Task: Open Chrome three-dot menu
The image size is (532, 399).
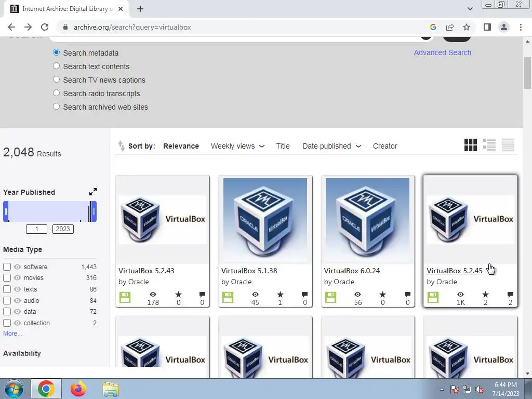Action: (521, 27)
